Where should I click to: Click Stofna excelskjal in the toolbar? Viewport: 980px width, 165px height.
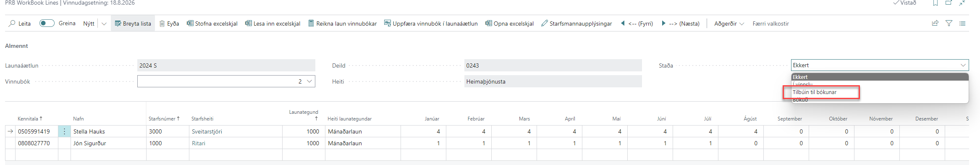[x=212, y=24]
